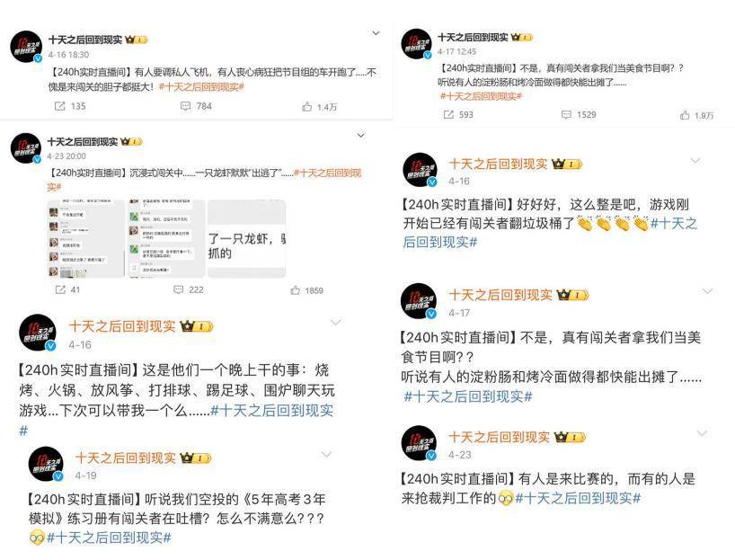735x560 pixels.
Task: Open the third thumbnail showing 了一只龙虾 text
Action: click(246, 239)
